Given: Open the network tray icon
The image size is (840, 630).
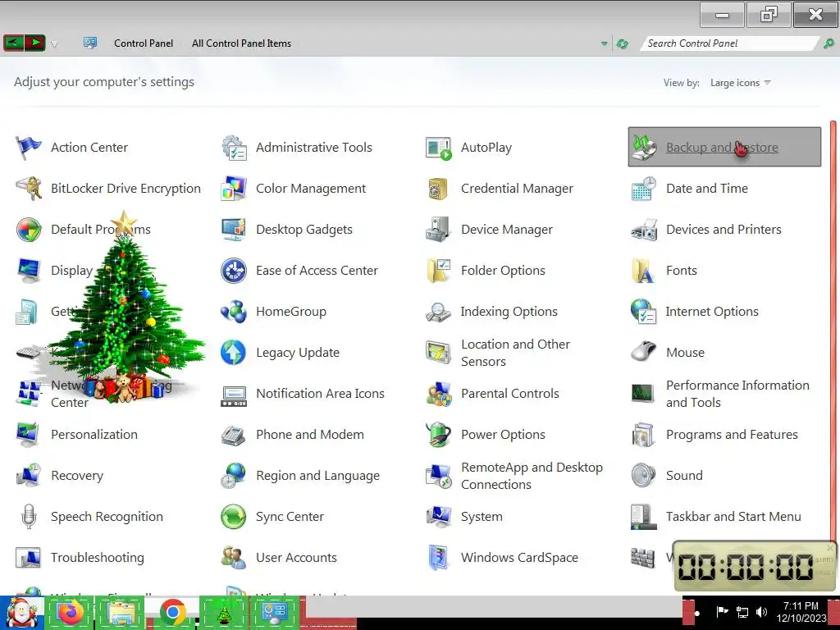Looking at the screenshot, I should [x=742, y=612].
